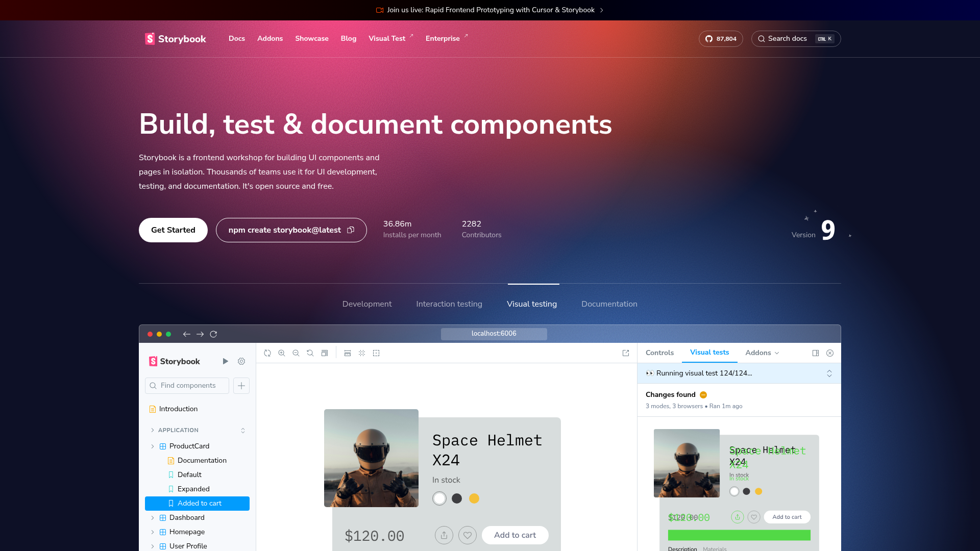Toggle the grid overlay icon
980x551 pixels.
(x=362, y=353)
